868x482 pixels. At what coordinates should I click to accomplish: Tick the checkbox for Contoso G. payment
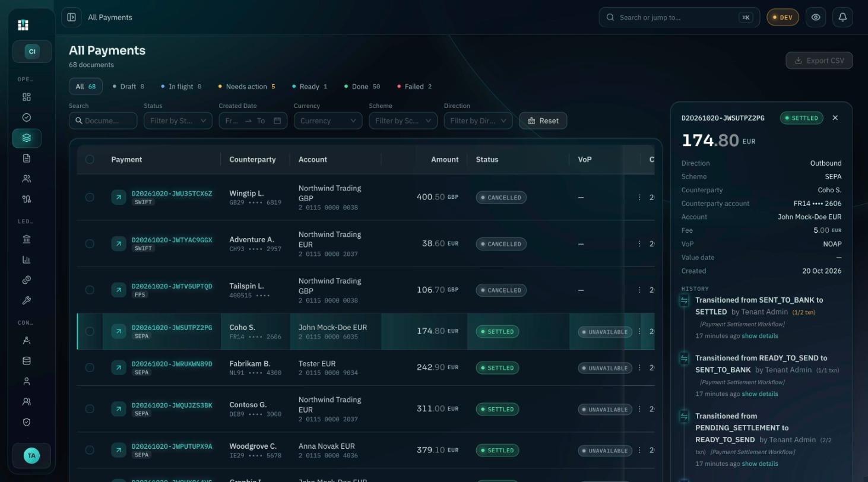point(90,409)
